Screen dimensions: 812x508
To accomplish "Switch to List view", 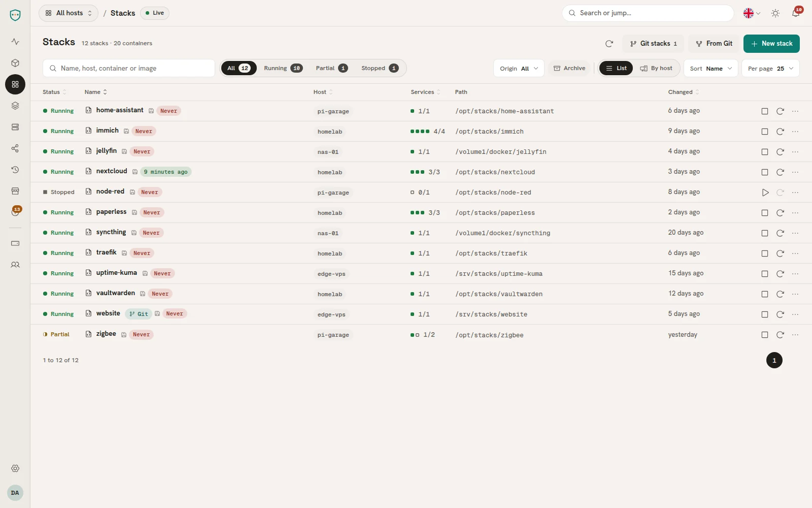I will point(616,68).
